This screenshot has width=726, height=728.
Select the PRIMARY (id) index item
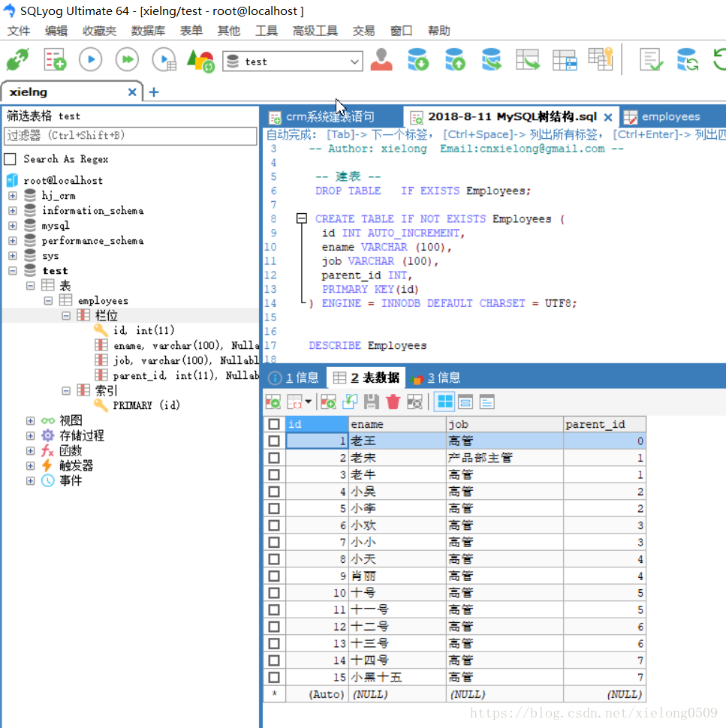[x=146, y=405]
